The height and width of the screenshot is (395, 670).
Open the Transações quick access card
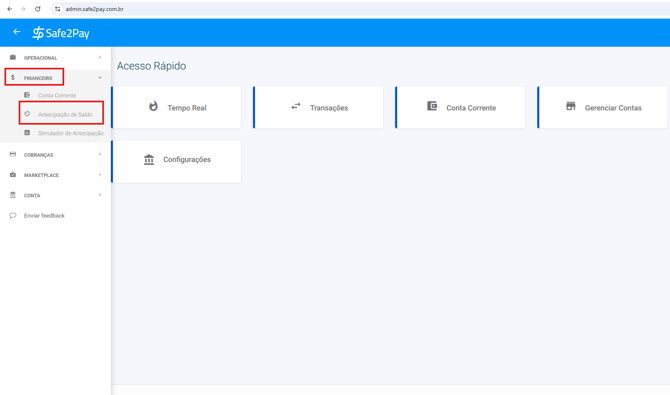pos(318,107)
